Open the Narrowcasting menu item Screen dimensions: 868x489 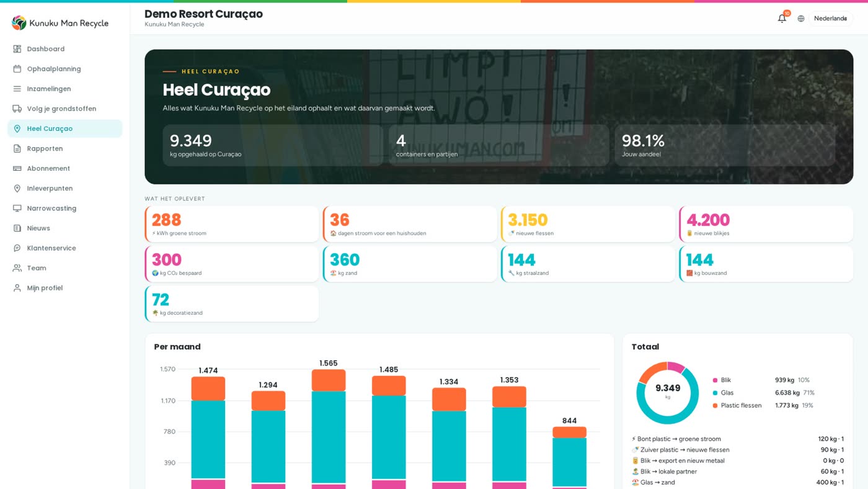tap(65, 208)
